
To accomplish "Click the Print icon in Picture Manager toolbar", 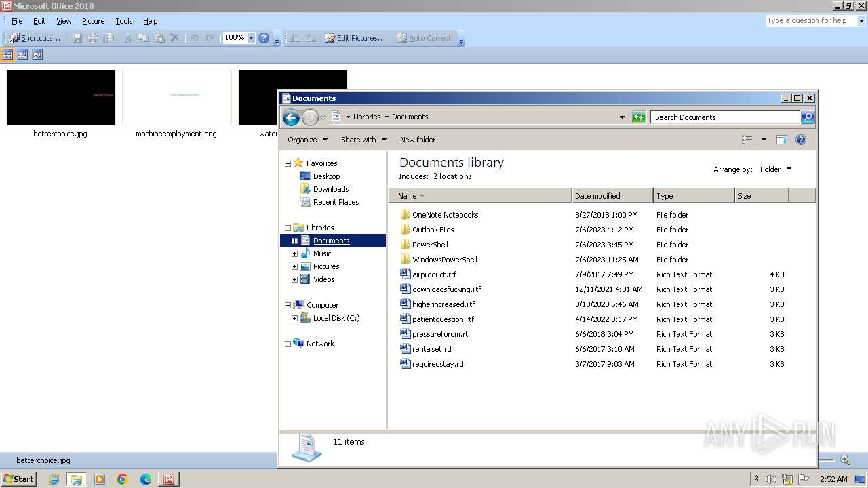I will 93,38.
